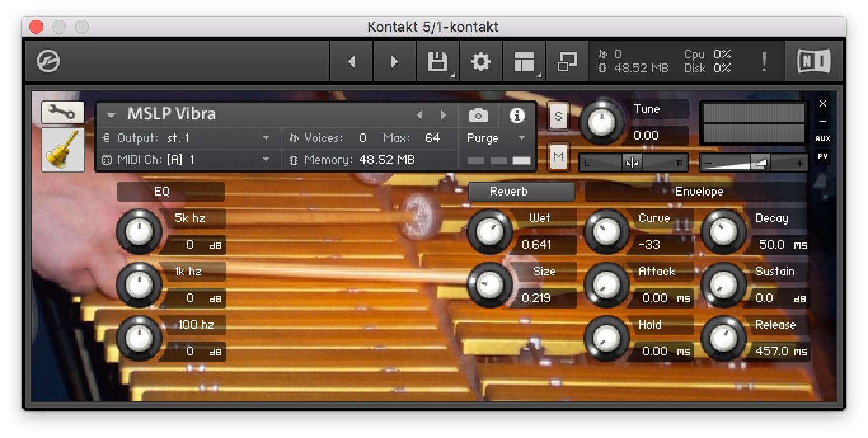This screenshot has height=438, width=868.
Task: Click the Tune knob
Action: click(602, 122)
